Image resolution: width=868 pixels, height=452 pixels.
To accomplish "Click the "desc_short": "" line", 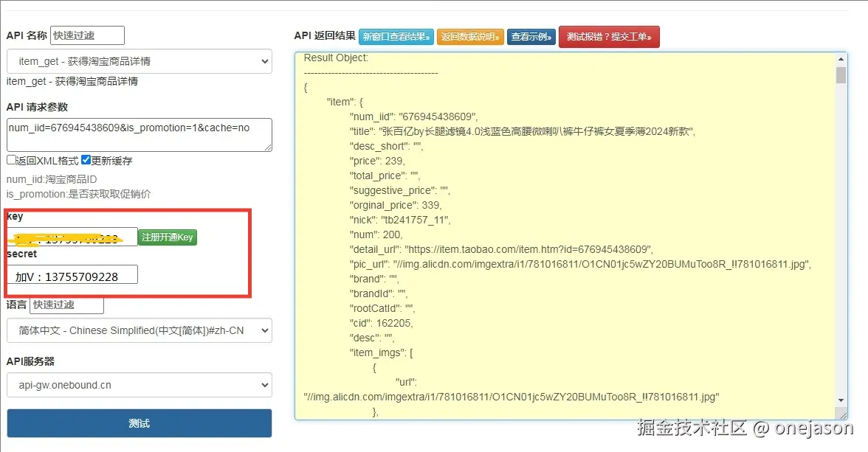I will (387, 146).
